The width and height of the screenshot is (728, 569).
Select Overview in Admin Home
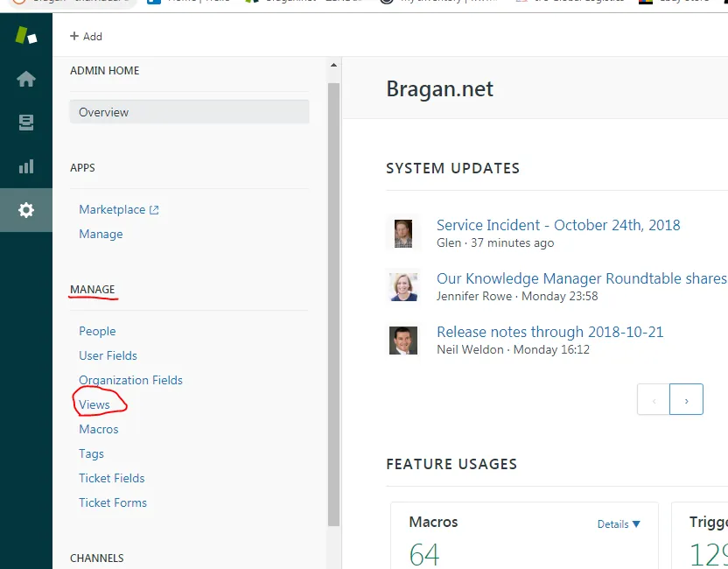189,112
